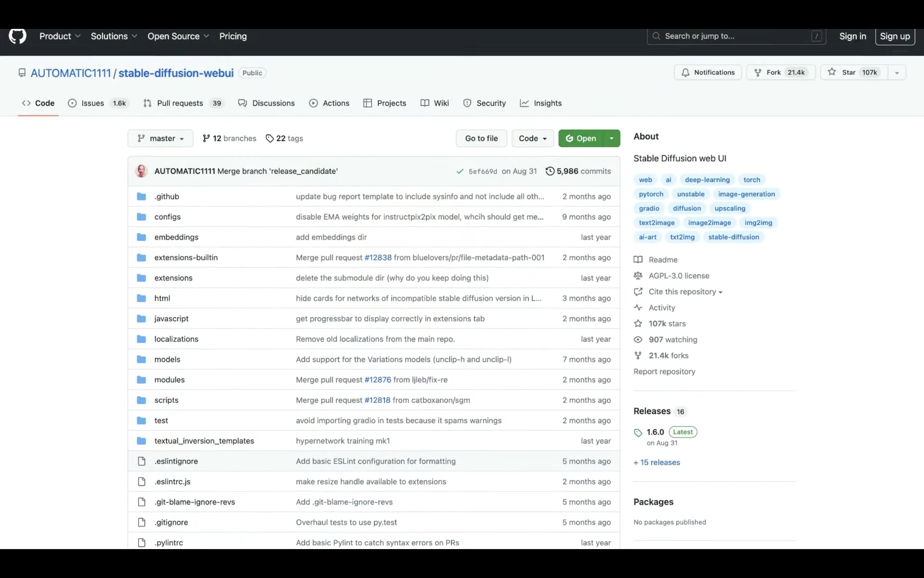The width and height of the screenshot is (924, 578).
Task: Expand the Solutions menu
Action: click(114, 36)
